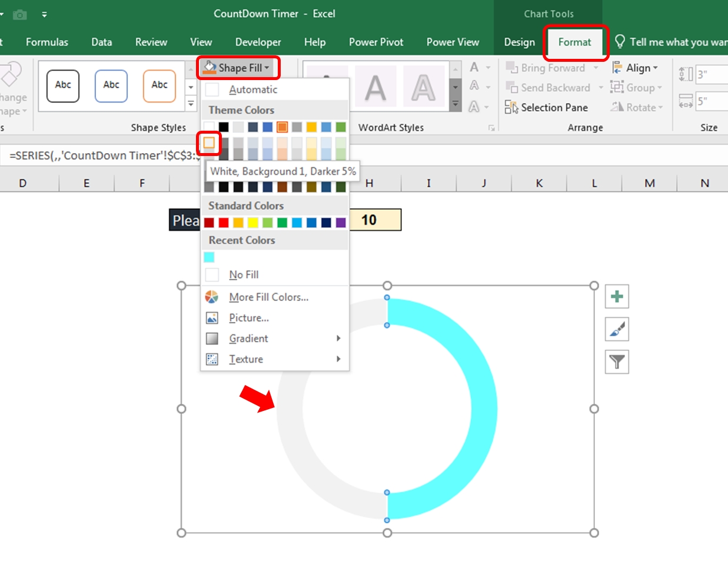Click Tell me what you want to do
This screenshot has height=564, width=728.
coord(671,42)
